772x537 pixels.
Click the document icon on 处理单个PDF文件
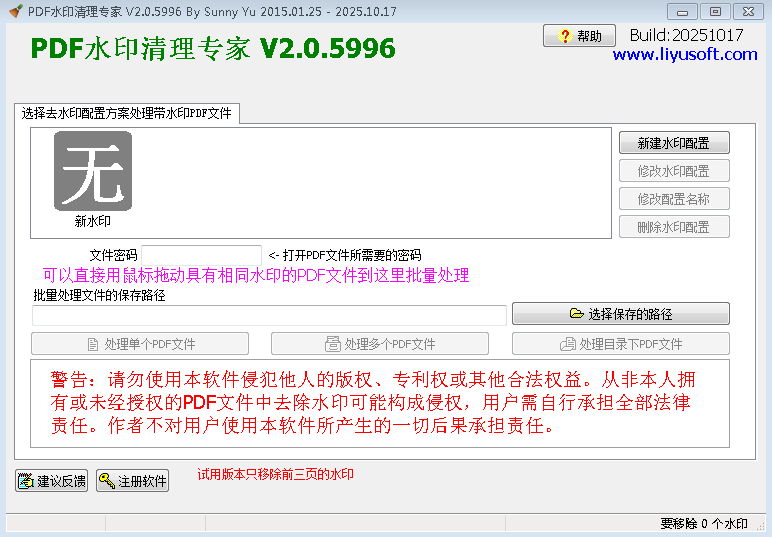[94, 344]
